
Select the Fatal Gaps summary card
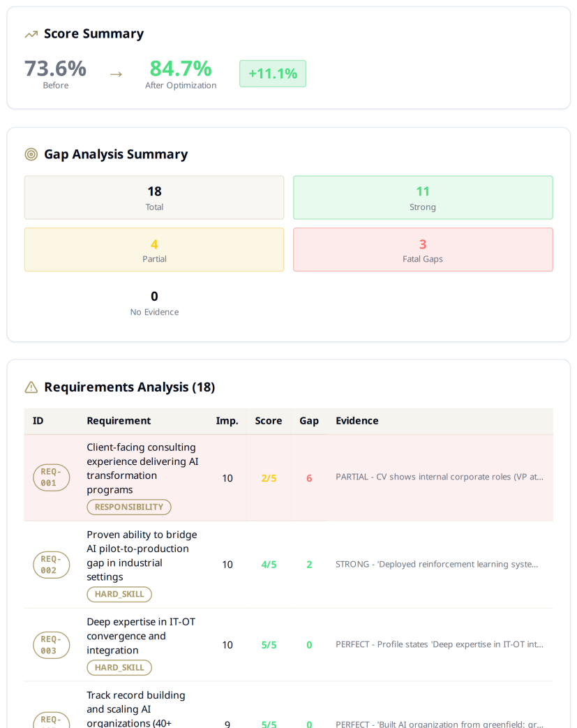pyautogui.click(x=422, y=249)
